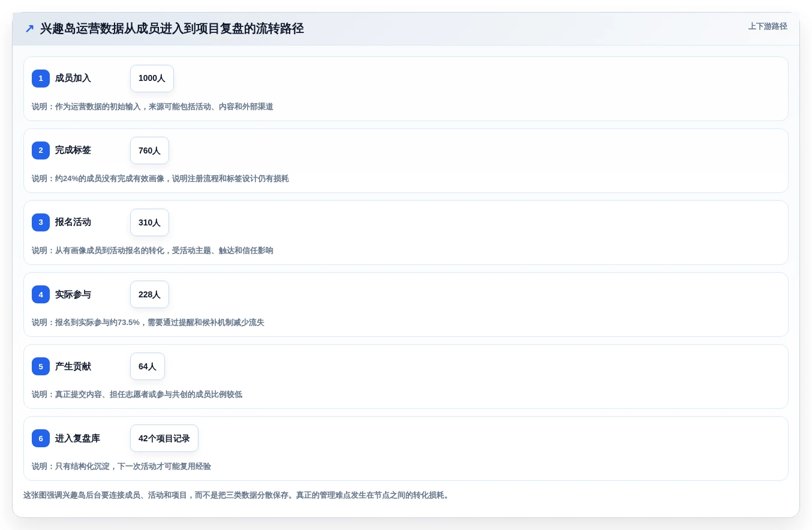Click the 64人 value chip

148,366
